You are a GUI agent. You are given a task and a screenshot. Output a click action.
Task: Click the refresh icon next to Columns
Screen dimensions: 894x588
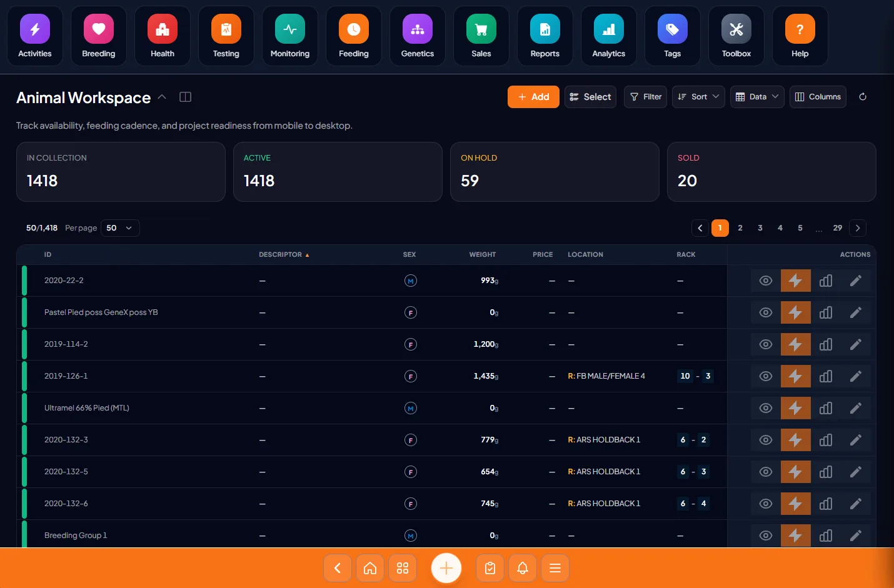pos(863,97)
